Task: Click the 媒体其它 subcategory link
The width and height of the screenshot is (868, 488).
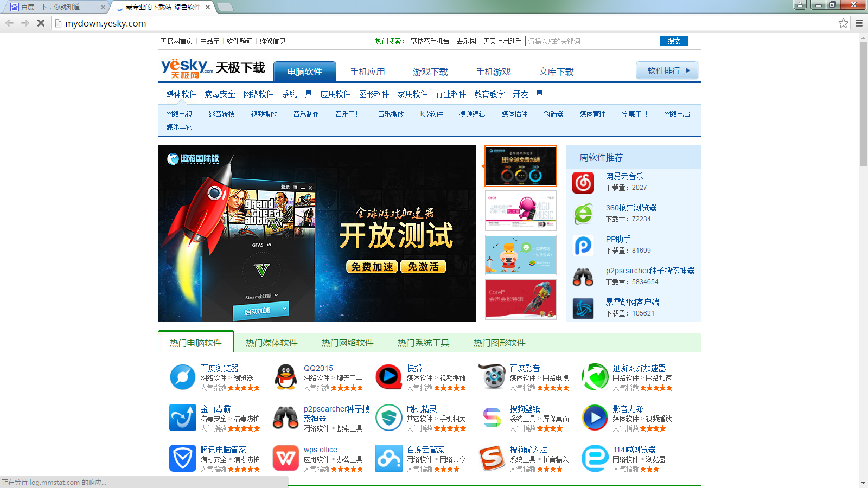Action: (179, 127)
